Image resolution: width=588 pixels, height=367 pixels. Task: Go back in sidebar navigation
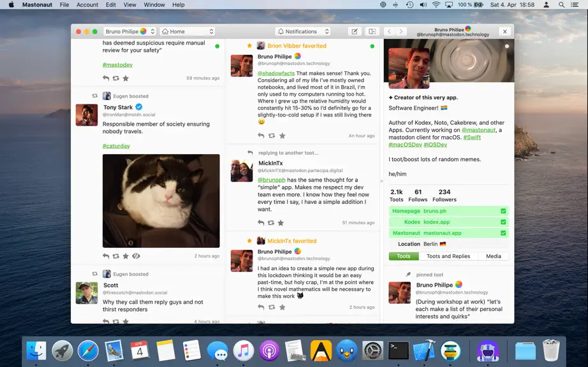tap(389, 31)
